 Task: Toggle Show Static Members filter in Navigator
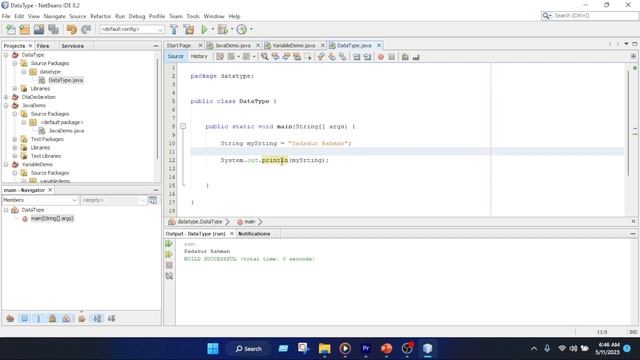(39, 318)
